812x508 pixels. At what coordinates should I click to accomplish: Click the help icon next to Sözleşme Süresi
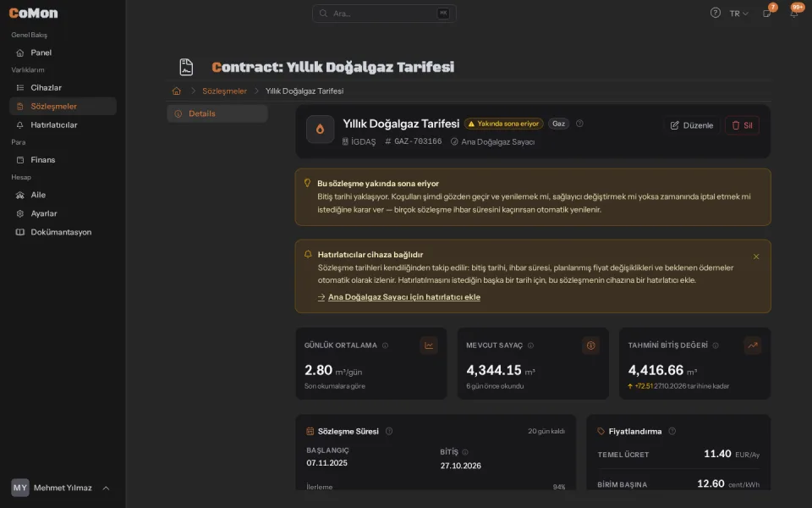coord(389,431)
